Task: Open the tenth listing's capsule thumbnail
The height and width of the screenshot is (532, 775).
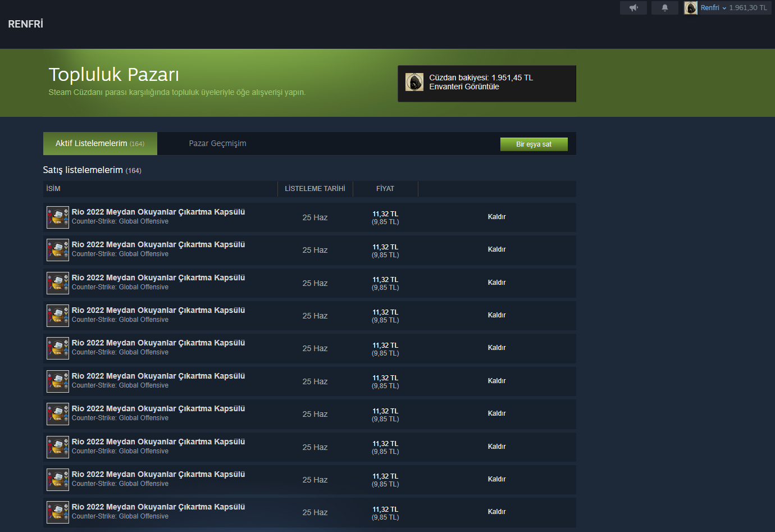Action: pos(58,512)
